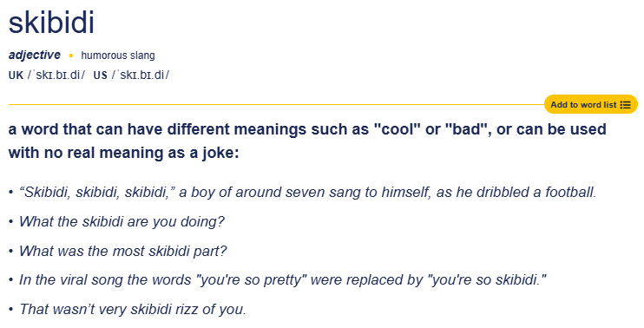Click the bullet before the viral song example
Screen dimensions: 644x328
point(11,280)
